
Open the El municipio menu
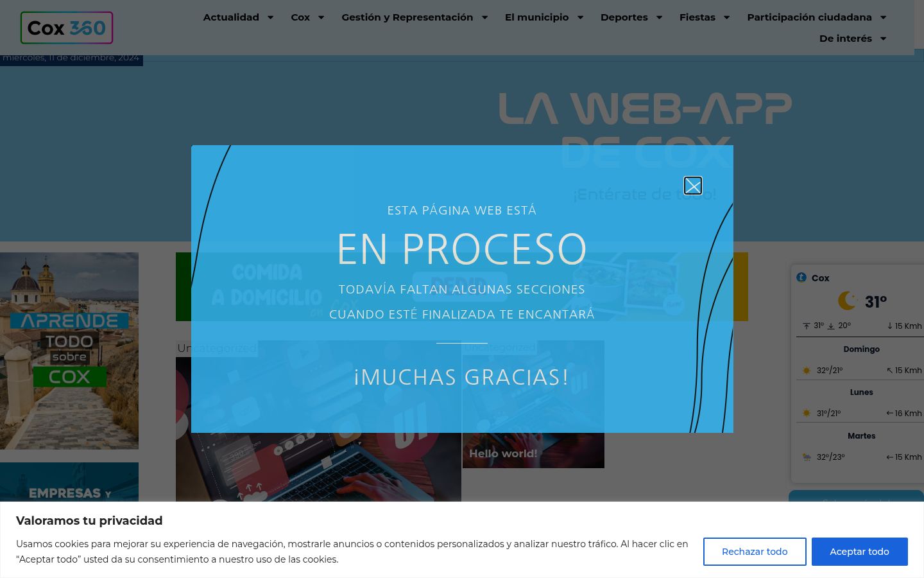pyautogui.click(x=537, y=17)
